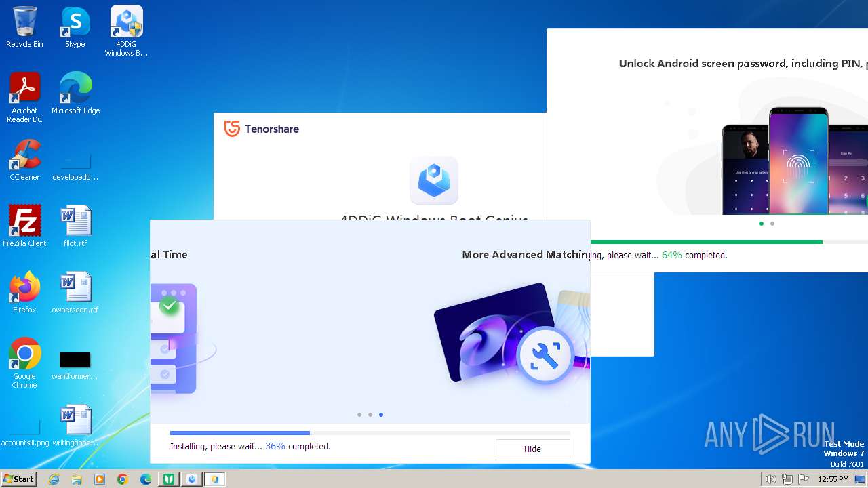The height and width of the screenshot is (488, 868).
Task: Click the '64% completed' status text
Action: tap(694, 256)
